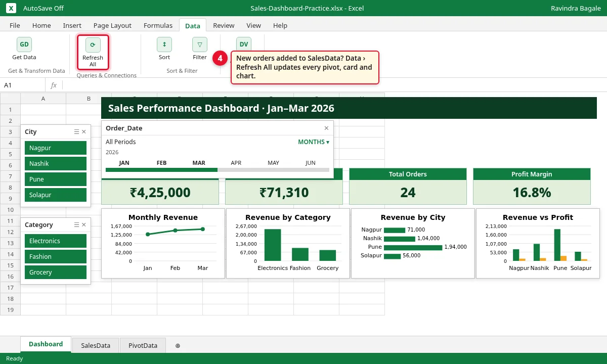Open the SalesData sheet tab
The width and height of the screenshot is (607, 364).
coord(96,345)
